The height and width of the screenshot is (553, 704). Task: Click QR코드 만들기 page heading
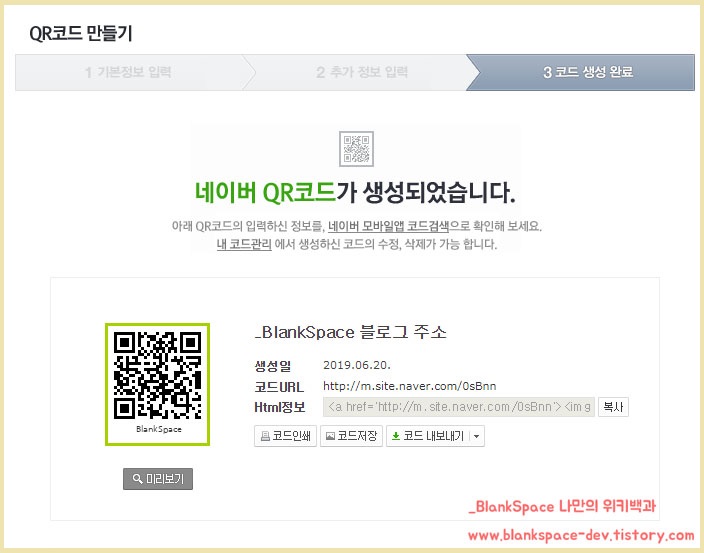pyautogui.click(x=81, y=33)
